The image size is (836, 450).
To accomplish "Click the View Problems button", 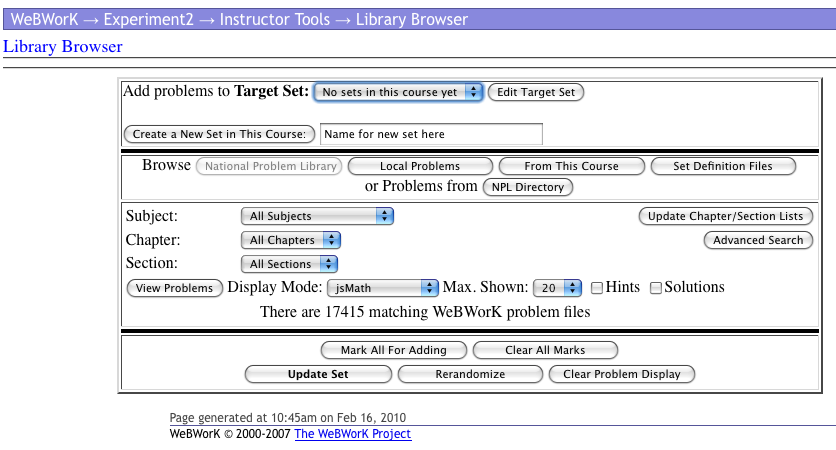I will click(x=174, y=288).
